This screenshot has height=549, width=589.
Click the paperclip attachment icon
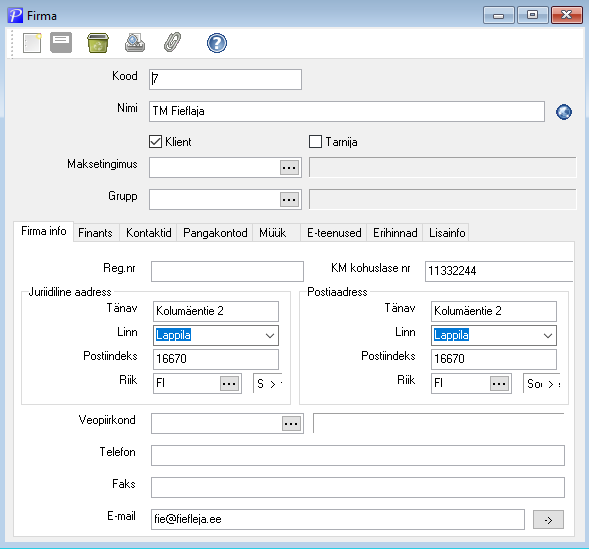(172, 42)
